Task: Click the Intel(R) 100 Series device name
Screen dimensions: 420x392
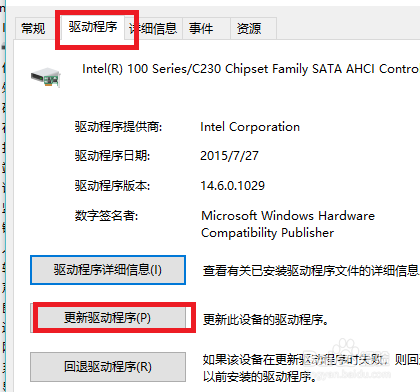Action: (x=251, y=69)
